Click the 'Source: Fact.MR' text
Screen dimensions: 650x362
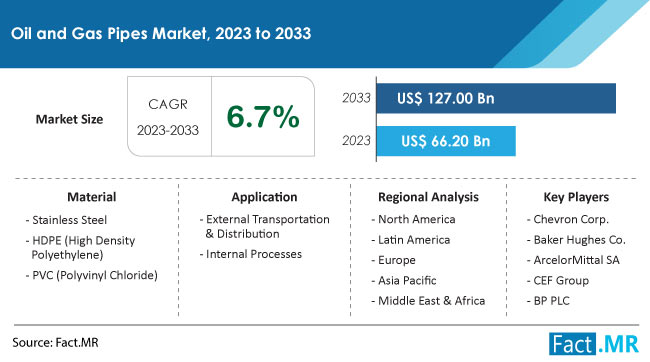coord(56,343)
